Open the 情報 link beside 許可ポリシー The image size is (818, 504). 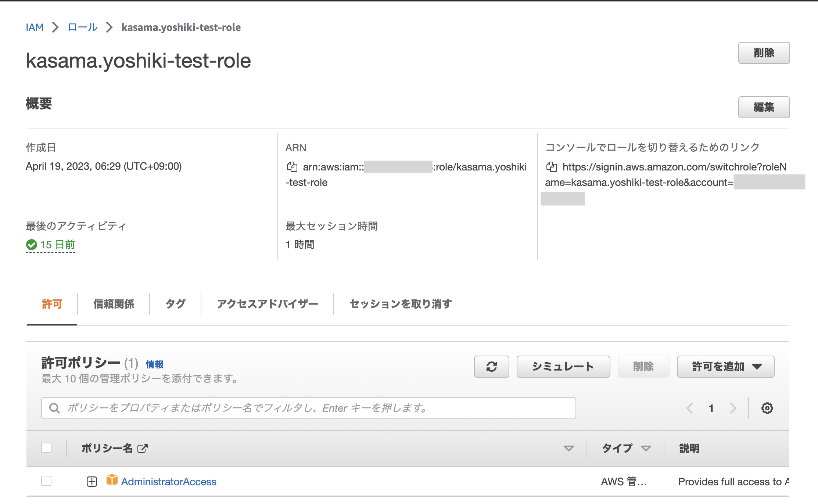click(155, 364)
